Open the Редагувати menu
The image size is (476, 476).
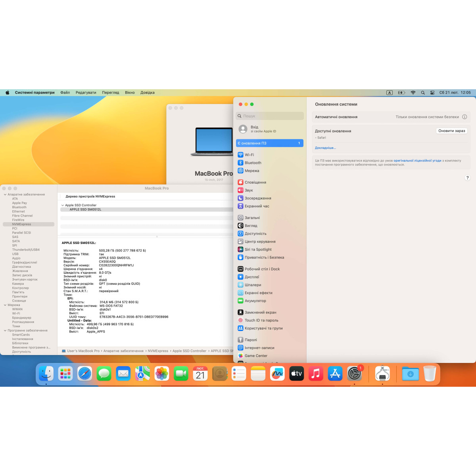(86, 92)
